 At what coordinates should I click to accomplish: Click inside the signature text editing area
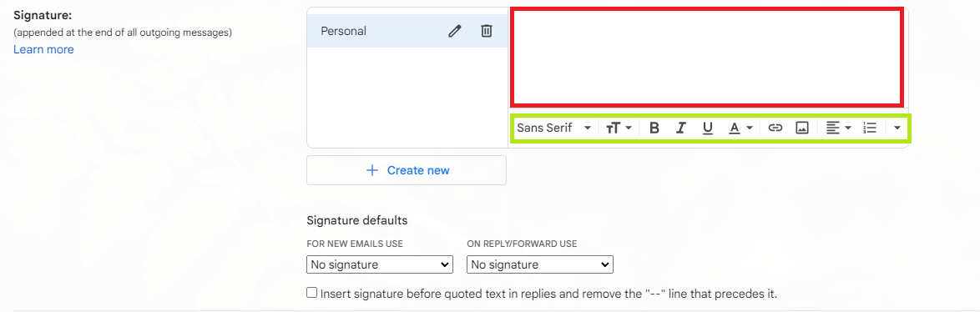[707, 57]
